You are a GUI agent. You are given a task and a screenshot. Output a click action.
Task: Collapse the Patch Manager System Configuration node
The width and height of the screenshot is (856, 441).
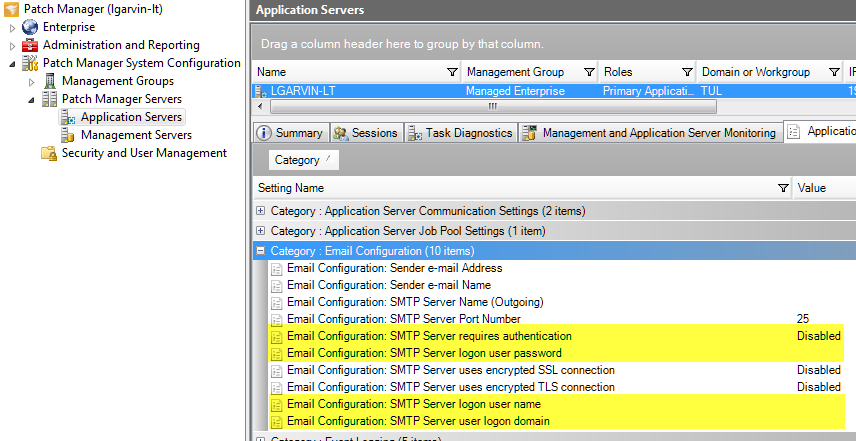tap(13, 64)
